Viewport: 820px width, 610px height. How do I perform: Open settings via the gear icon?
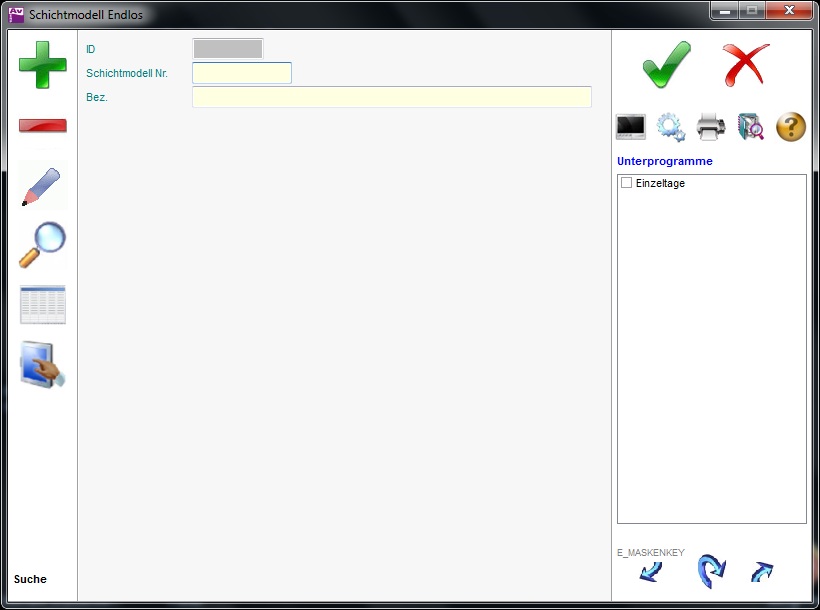[670, 127]
